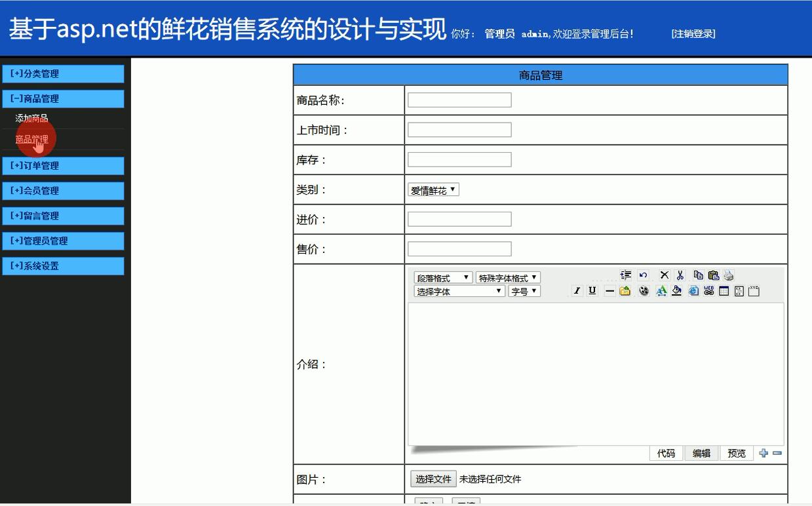Screen dimensions: 812x506
Task: Open the 字号 font size dropdown
Action: (x=524, y=291)
